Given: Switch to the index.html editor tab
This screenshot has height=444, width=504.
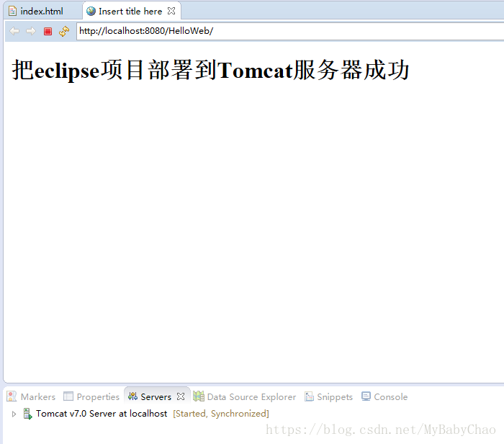Looking at the screenshot, I should (42, 12).
